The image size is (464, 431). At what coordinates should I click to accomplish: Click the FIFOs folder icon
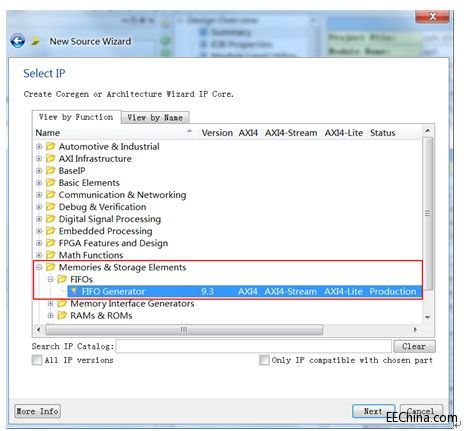click(62, 279)
